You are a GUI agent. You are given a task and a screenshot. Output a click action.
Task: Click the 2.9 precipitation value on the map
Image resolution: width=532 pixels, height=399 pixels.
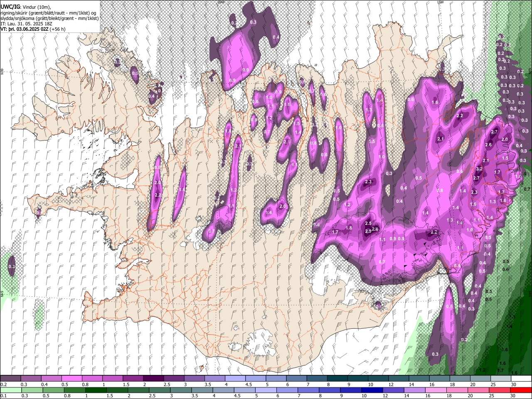[368, 232]
